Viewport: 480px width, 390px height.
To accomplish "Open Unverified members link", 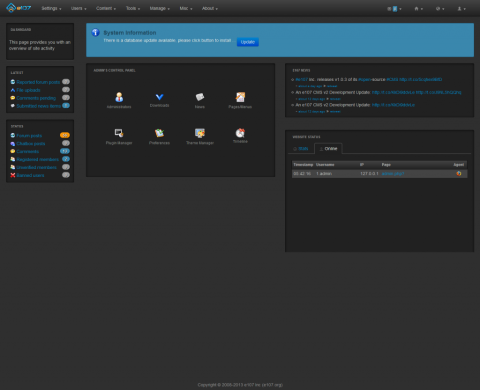I will tap(37, 167).
